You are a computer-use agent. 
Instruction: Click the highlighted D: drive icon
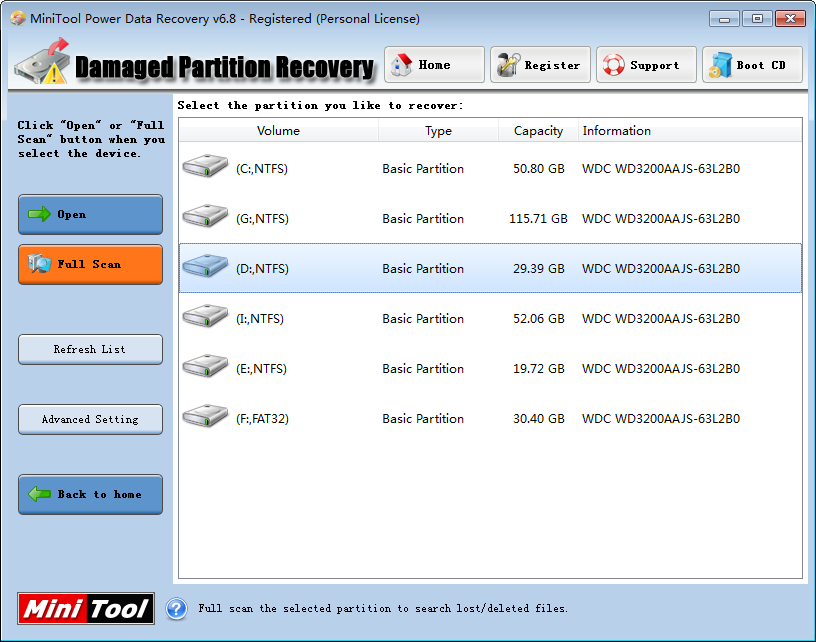coord(205,266)
